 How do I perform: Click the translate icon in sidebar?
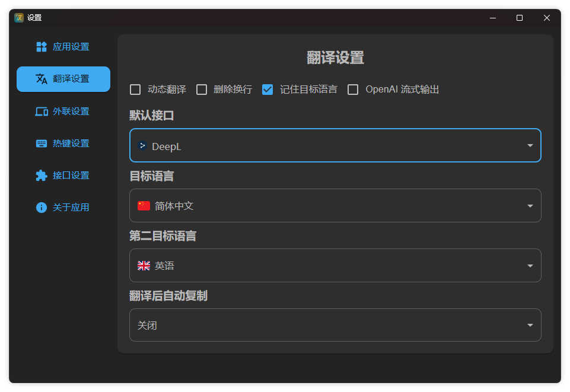tap(42, 79)
